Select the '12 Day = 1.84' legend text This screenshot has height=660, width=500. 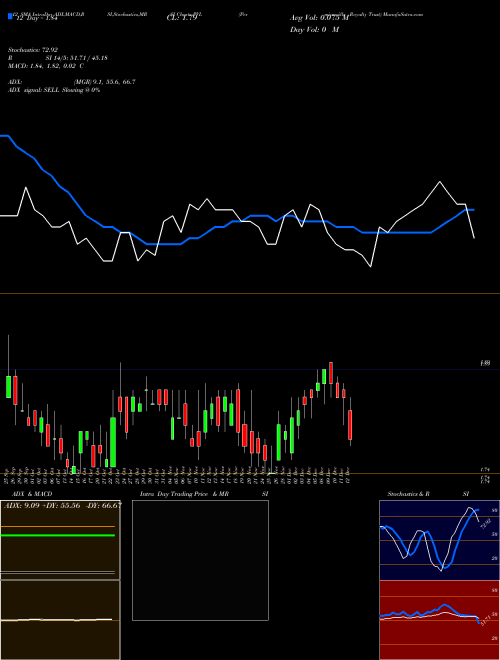click(36, 18)
